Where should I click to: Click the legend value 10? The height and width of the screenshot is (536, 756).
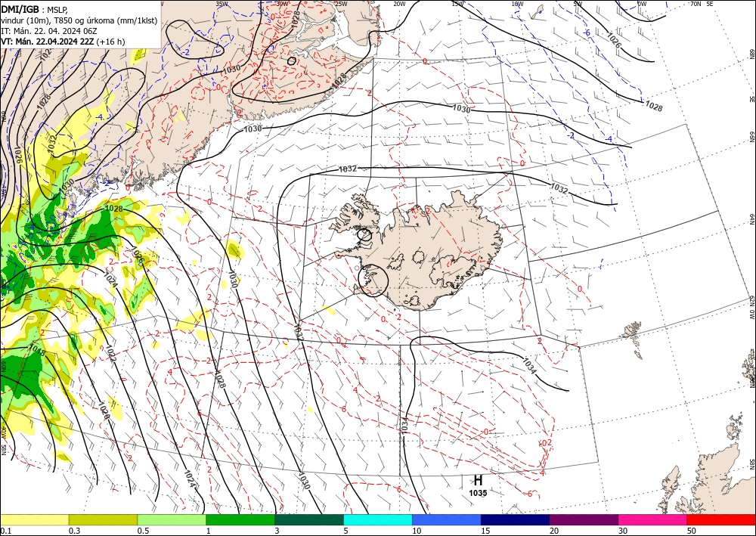(417, 531)
